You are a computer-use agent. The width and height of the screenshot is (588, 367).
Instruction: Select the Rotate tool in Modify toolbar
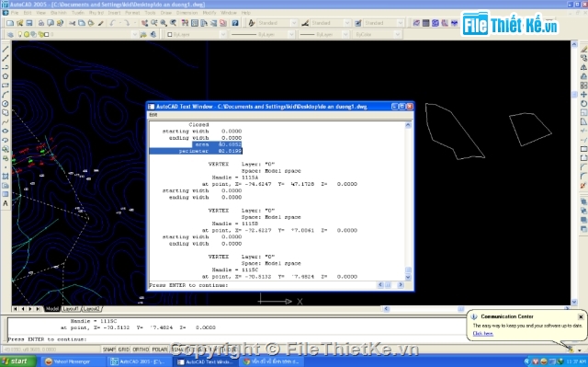(583, 104)
